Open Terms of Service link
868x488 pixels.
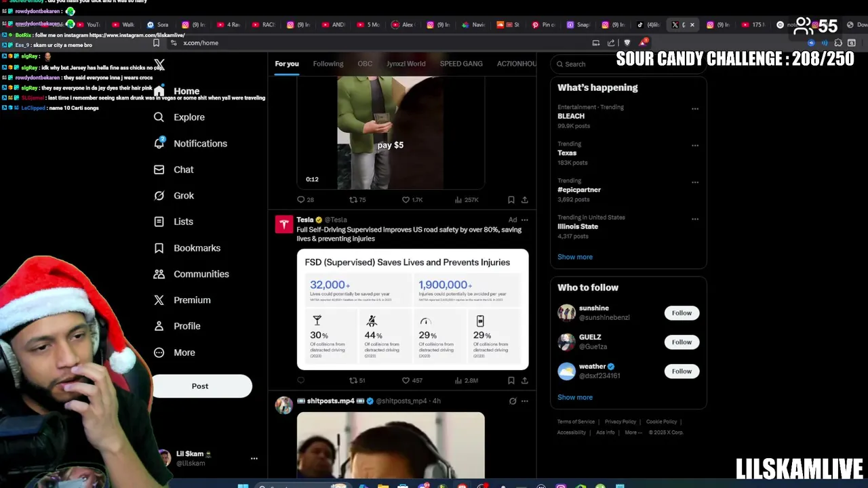coord(576,422)
